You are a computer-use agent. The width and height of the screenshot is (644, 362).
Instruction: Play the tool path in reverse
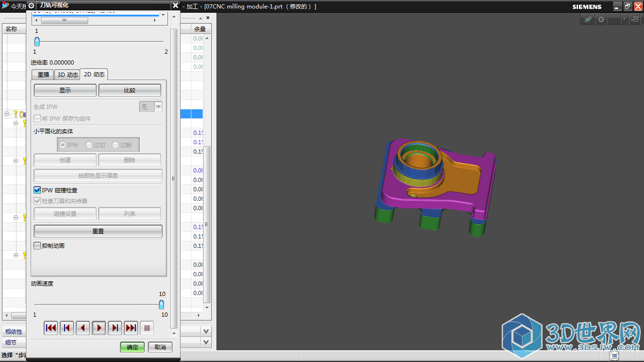[x=83, y=328]
